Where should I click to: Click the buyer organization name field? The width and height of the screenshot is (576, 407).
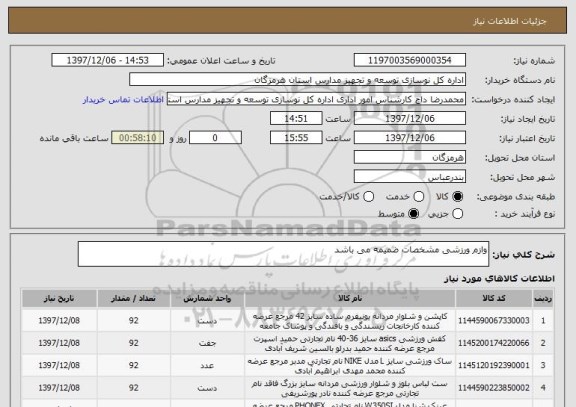coord(298,80)
